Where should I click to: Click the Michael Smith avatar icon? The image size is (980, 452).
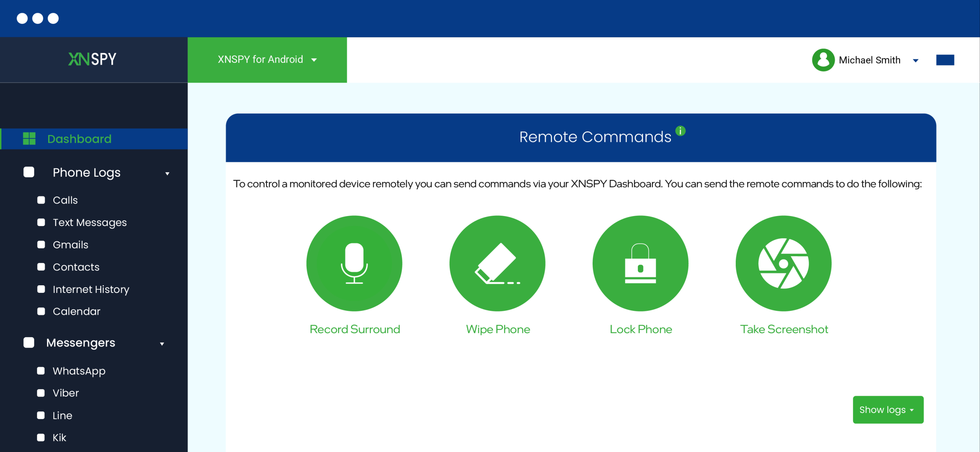pos(823,60)
